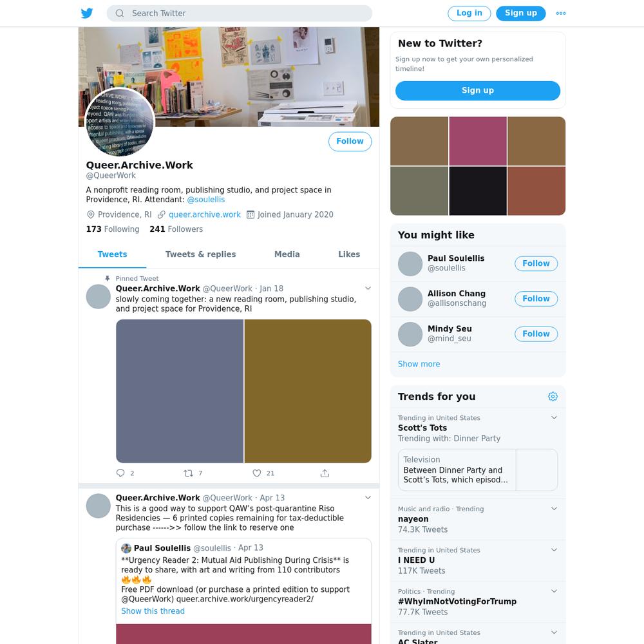Select the magenta media thumbnail in grid

pos(478,141)
